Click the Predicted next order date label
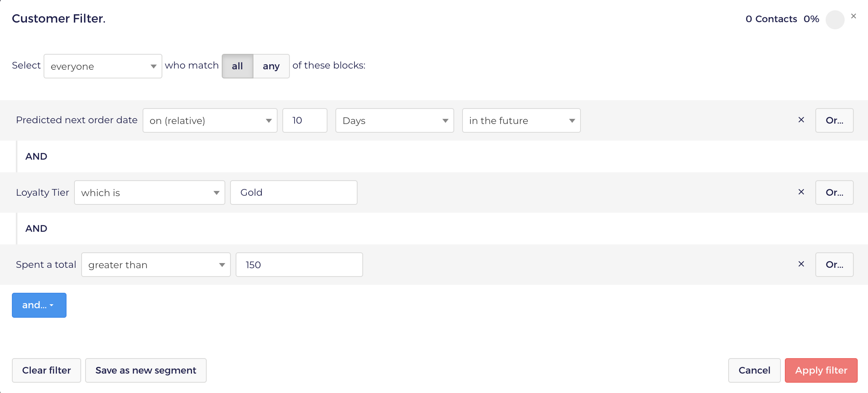The image size is (868, 393). pyautogui.click(x=77, y=120)
